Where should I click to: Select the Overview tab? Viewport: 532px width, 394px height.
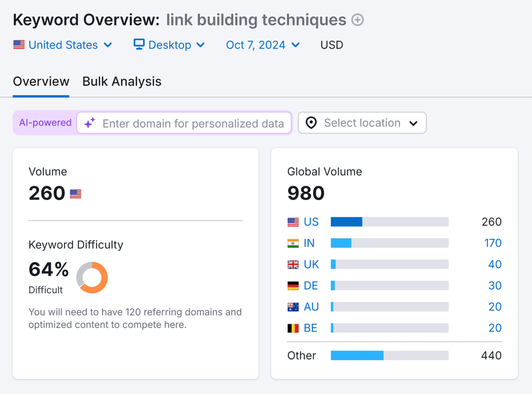[x=41, y=81]
